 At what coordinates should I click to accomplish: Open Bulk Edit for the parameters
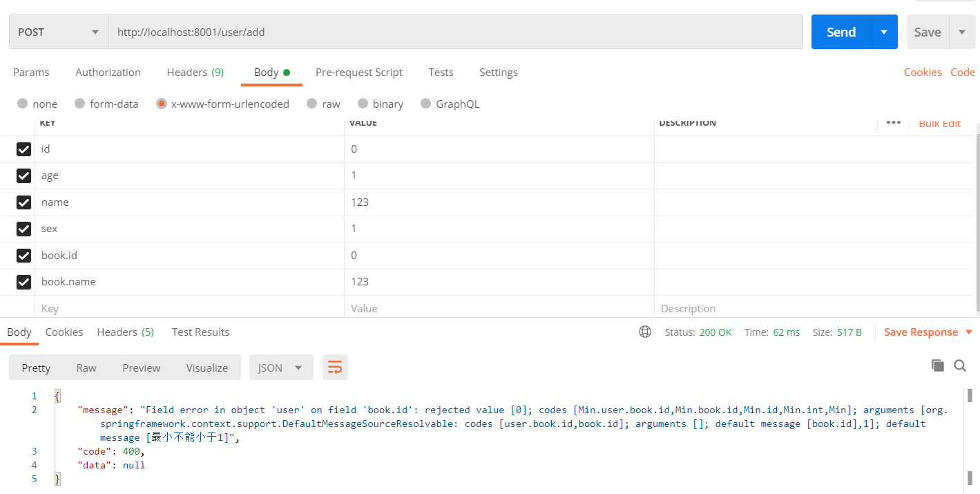tap(939, 122)
